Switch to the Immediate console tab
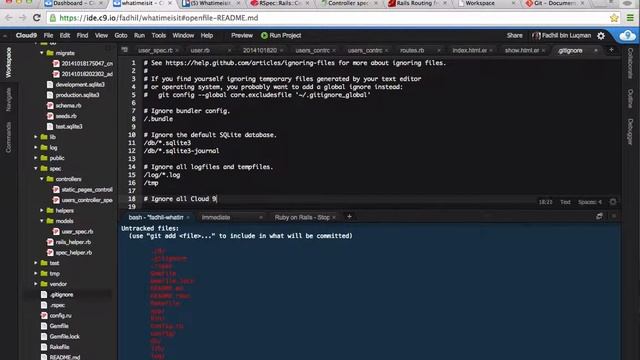This screenshot has width=640, height=360. click(x=216, y=217)
